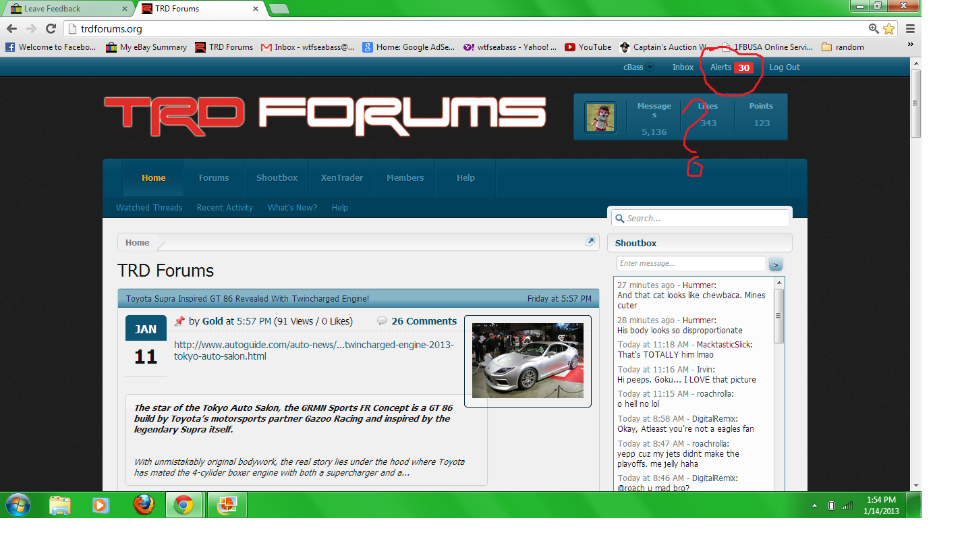Open the XenTrader navigation tab
This screenshot has height=560, width=962.
click(342, 178)
